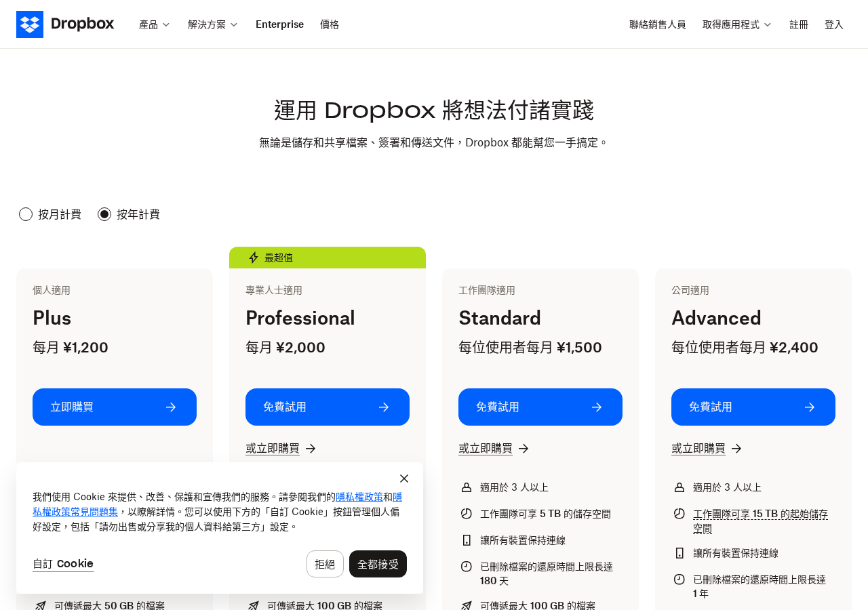This screenshot has height=610, width=868.
Task: Click 專業人士適用 label on Professional card
Action: pos(274,290)
